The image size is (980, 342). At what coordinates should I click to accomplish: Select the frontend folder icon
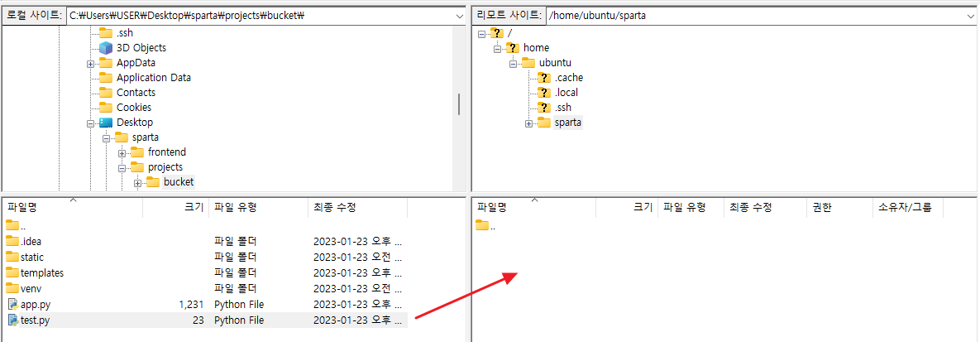tap(137, 152)
